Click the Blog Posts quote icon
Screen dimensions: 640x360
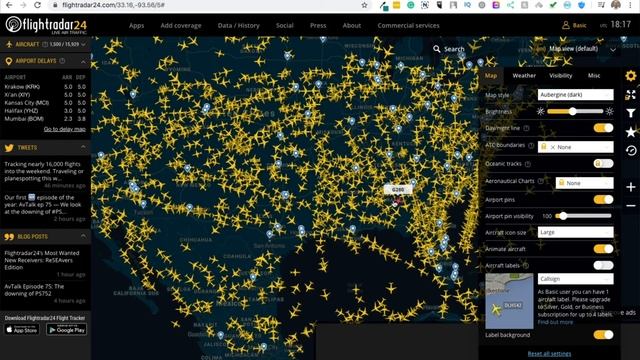click(9, 237)
